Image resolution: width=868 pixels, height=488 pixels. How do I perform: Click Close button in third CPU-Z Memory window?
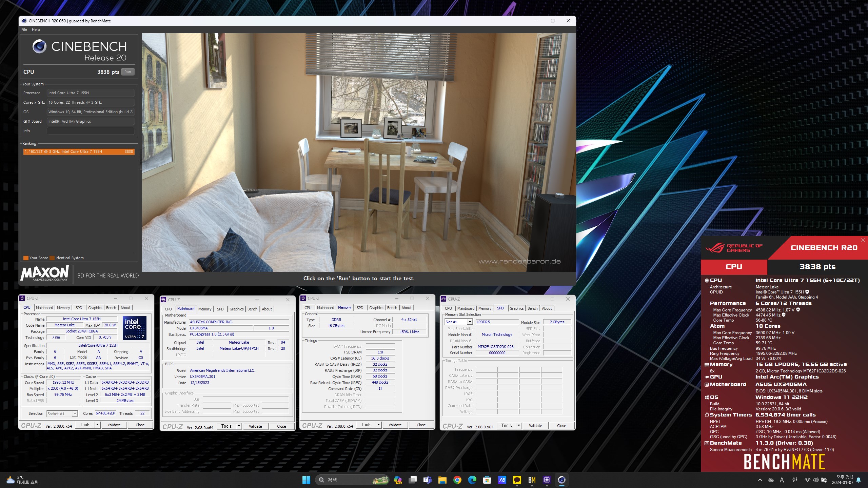click(421, 425)
